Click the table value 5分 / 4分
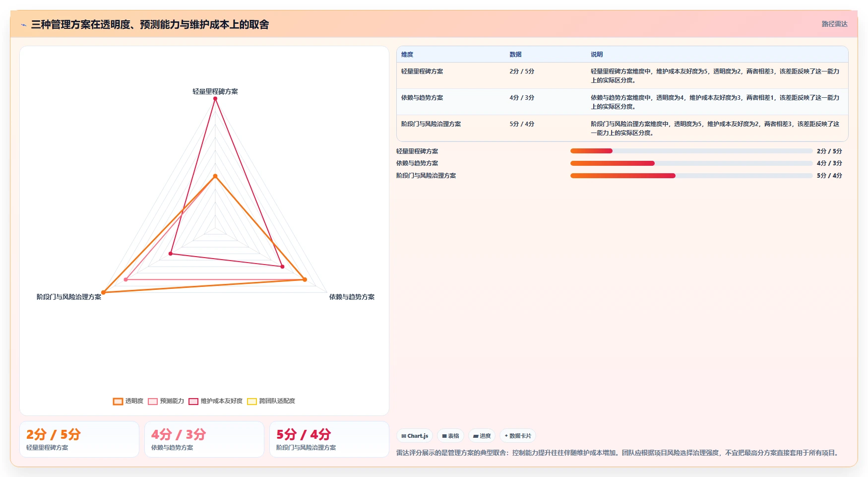This screenshot has width=868, height=477. point(522,124)
